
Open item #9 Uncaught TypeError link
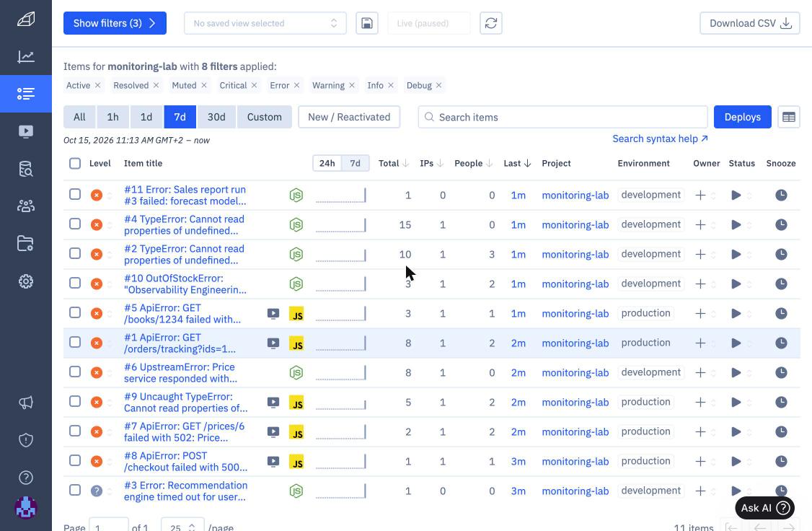point(186,403)
